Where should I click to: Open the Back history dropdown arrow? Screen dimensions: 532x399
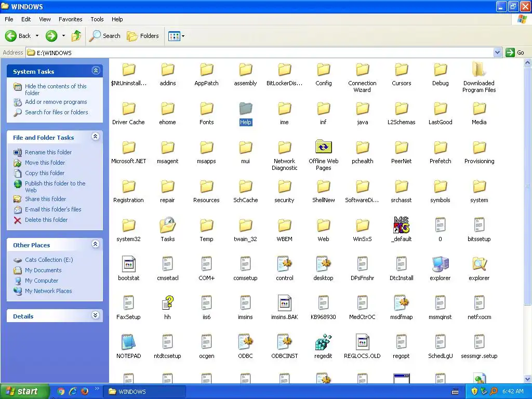click(37, 36)
